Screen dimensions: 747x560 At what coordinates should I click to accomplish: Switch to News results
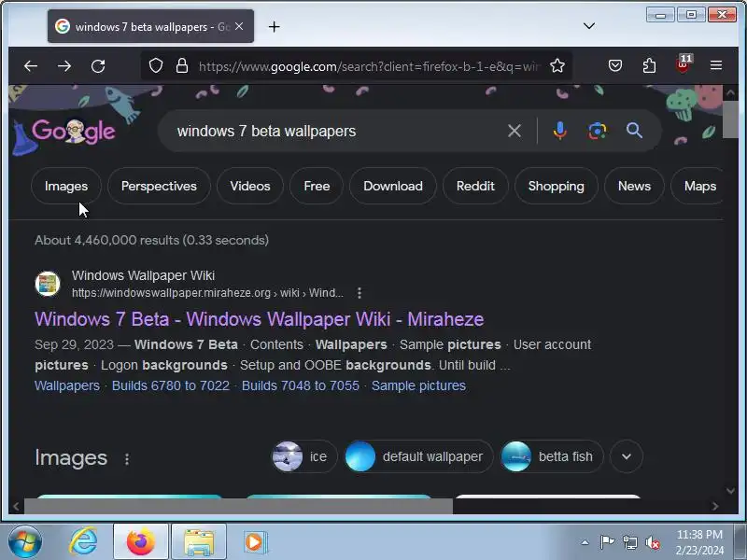[x=634, y=186]
